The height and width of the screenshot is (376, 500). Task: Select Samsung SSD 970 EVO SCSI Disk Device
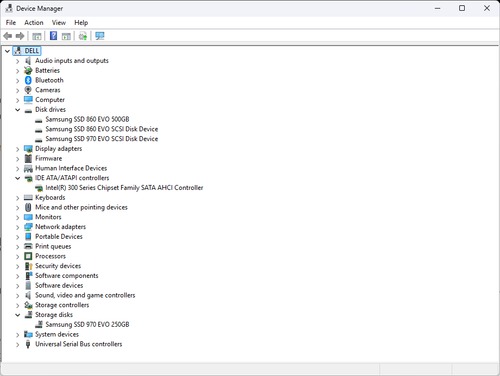click(x=102, y=139)
